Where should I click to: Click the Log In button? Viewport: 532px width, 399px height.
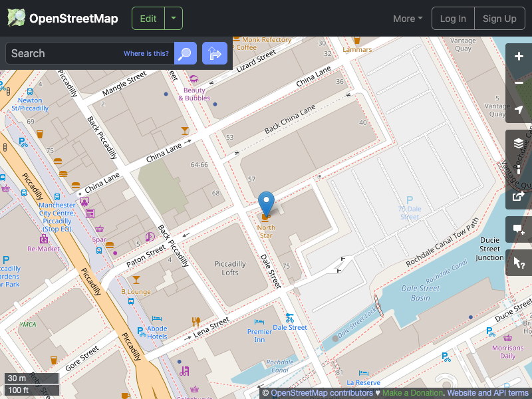pyautogui.click(x=453, y=19)
